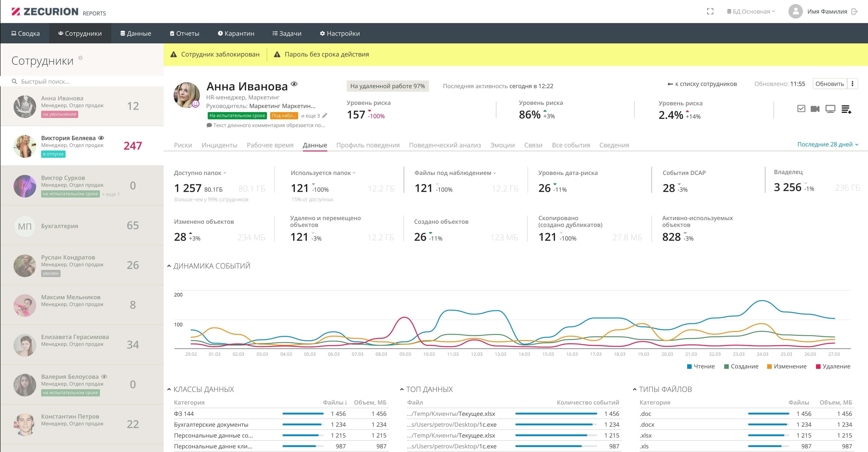
Task: Open the Данные top navigation item
Action: coord(136,33)
